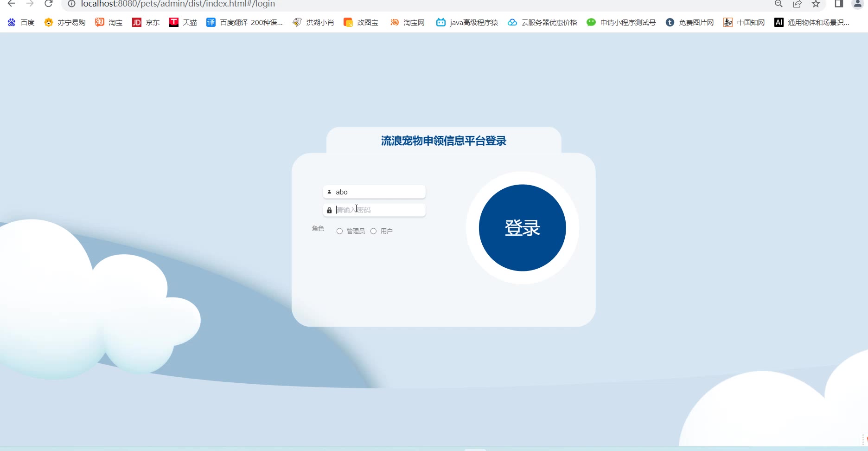
Task: View site info icon in address bar
Action: point(71,4)
